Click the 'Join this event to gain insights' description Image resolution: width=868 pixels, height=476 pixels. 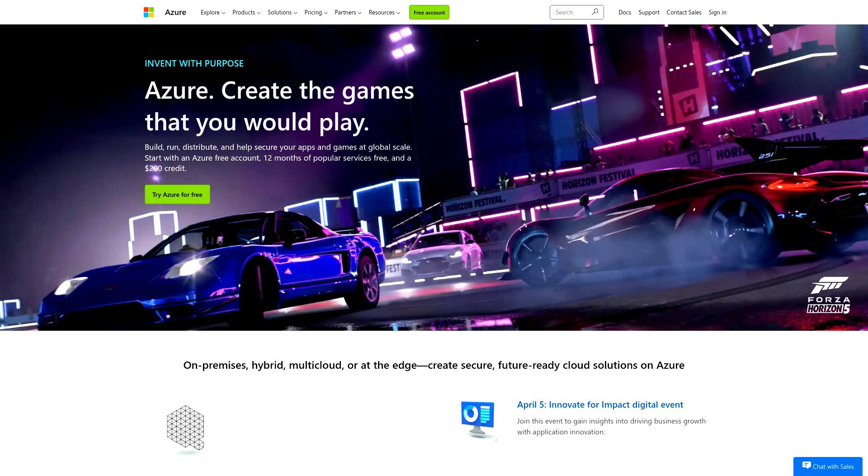tap(611, 426)
